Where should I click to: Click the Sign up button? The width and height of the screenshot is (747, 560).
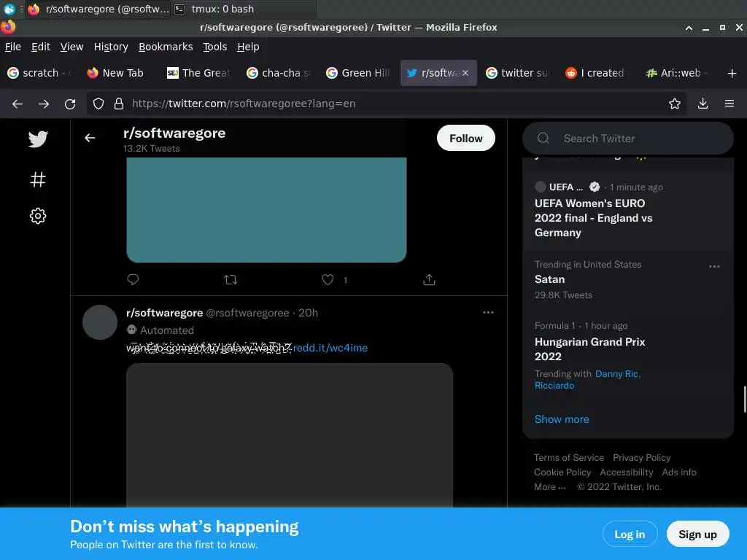coord(698,534)
